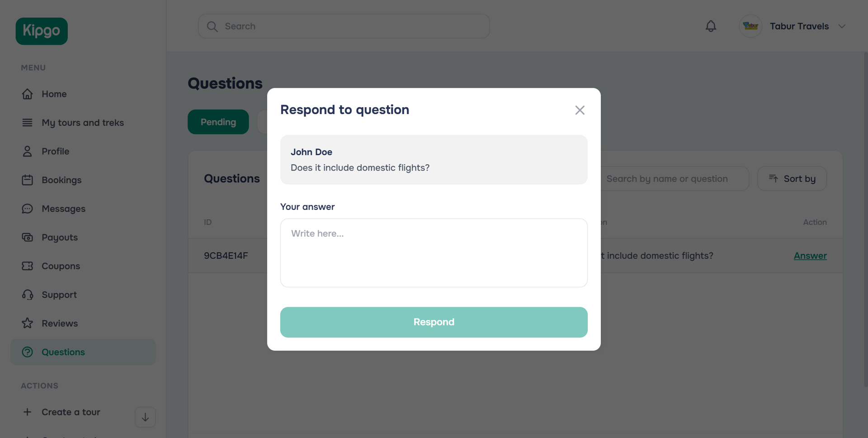Click the Answer link for question 9CB4E14F
The image size is (868, 438).
tap(810, 256)
